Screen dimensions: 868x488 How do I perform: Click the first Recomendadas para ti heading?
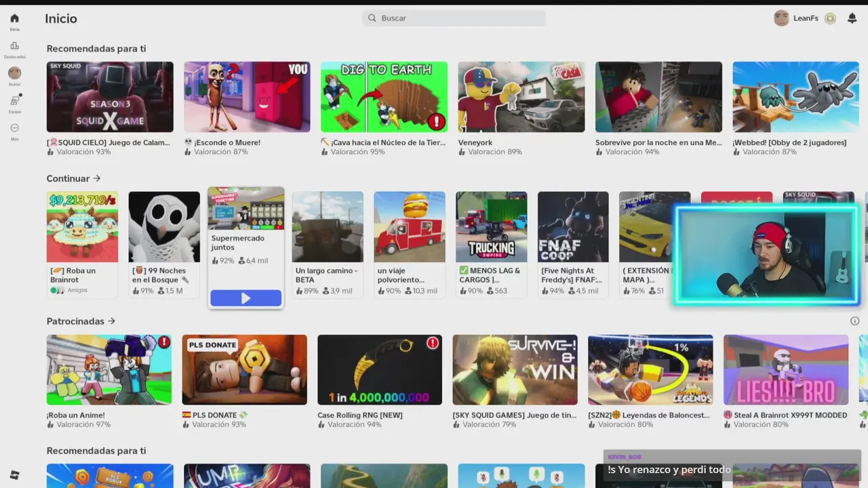pyautogui.click(x=96, y=49)
